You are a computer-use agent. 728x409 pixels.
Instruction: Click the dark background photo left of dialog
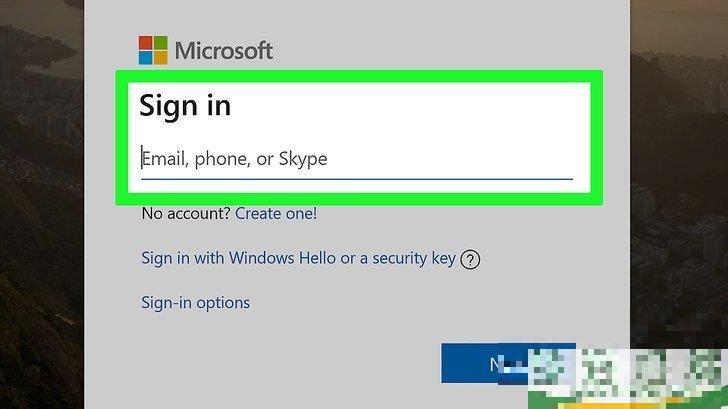(40, 200)
